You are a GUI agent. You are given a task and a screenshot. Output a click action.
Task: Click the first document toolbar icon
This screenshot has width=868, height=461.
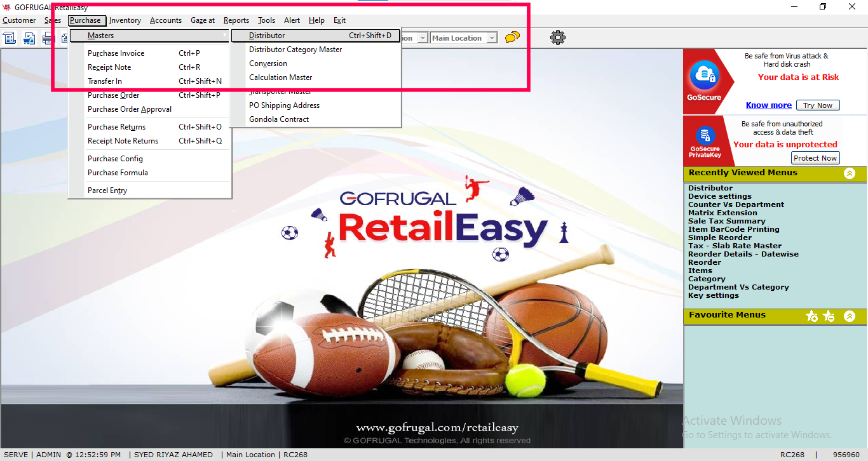(x=10, y=38)
